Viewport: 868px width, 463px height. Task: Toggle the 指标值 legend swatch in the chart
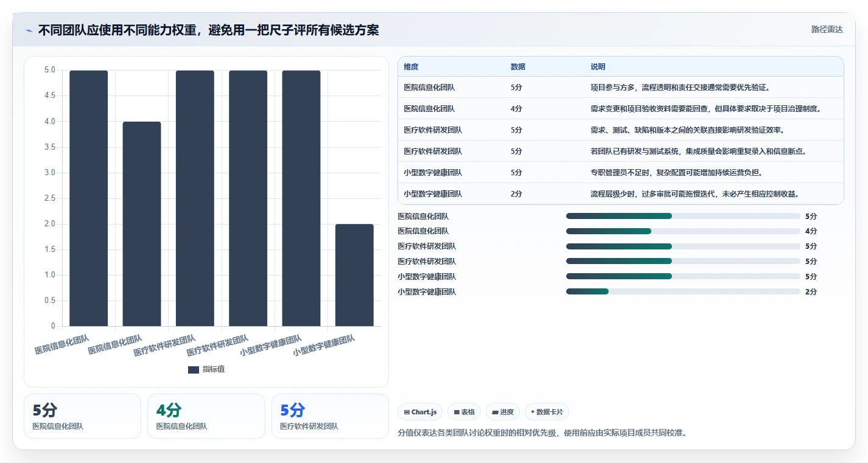pyautogui.click(x=194, y=369)
